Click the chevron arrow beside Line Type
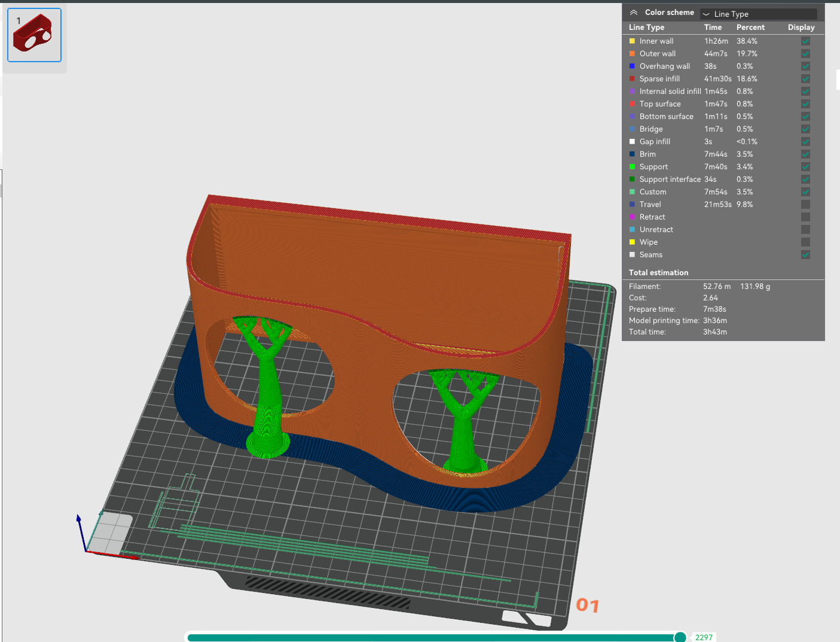Image resolution: width=840 pixels, height=642 pixels. (x=706, y=14)
